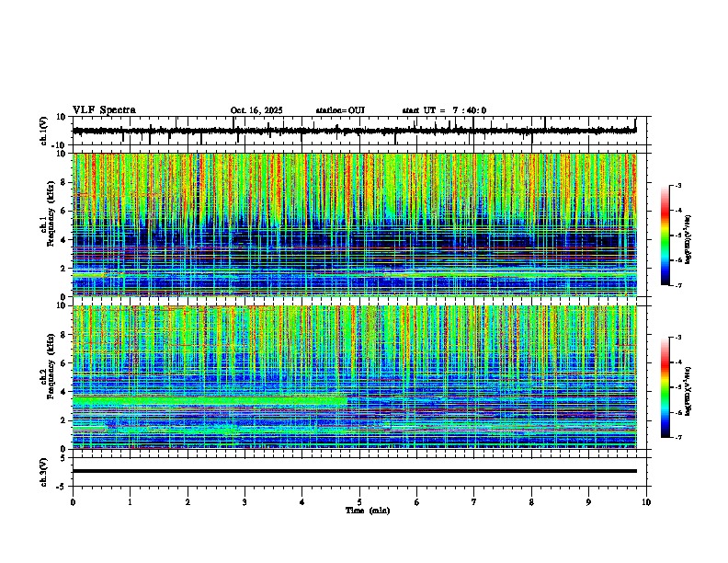Click the "station=OUI" header label

click(x=340, y=110)
